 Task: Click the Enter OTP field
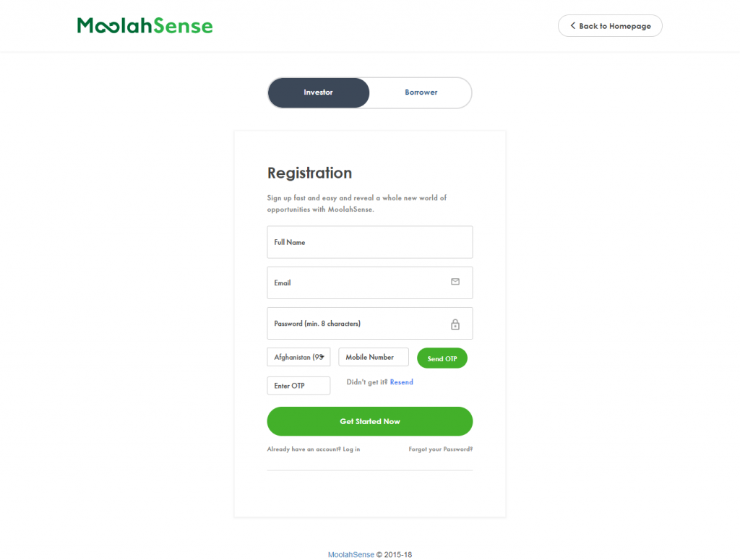pyautogui.click(x=298, y=385)
